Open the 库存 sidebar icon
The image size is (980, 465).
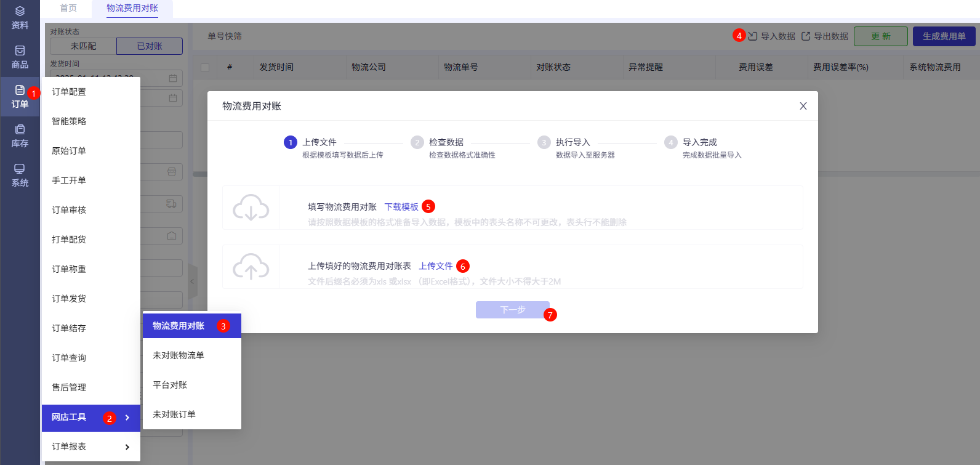[20, 131]
